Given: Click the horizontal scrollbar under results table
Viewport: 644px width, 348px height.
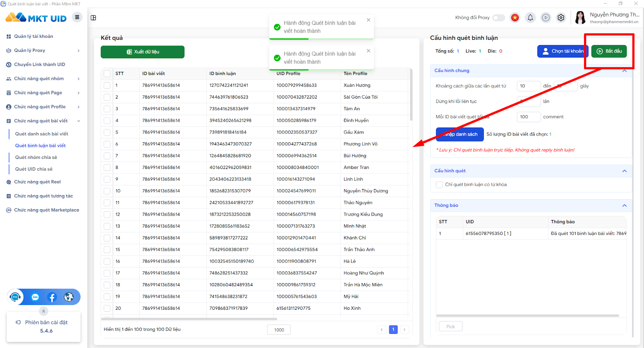Looking at the screenshot, I should [x=190, y=319].
